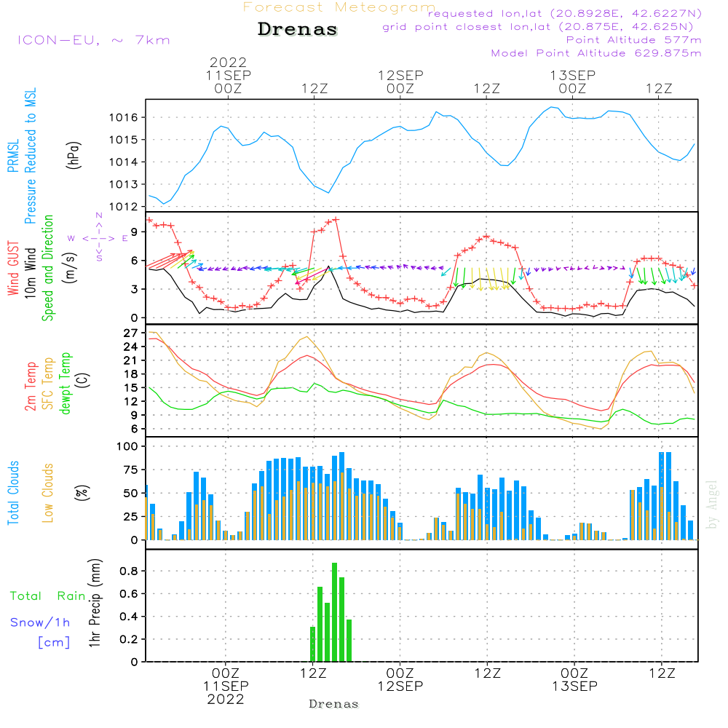Viewport: 728px width, 728px height.
Task: Click the bold 'Drenas' title at top
Action: [298, 29]
